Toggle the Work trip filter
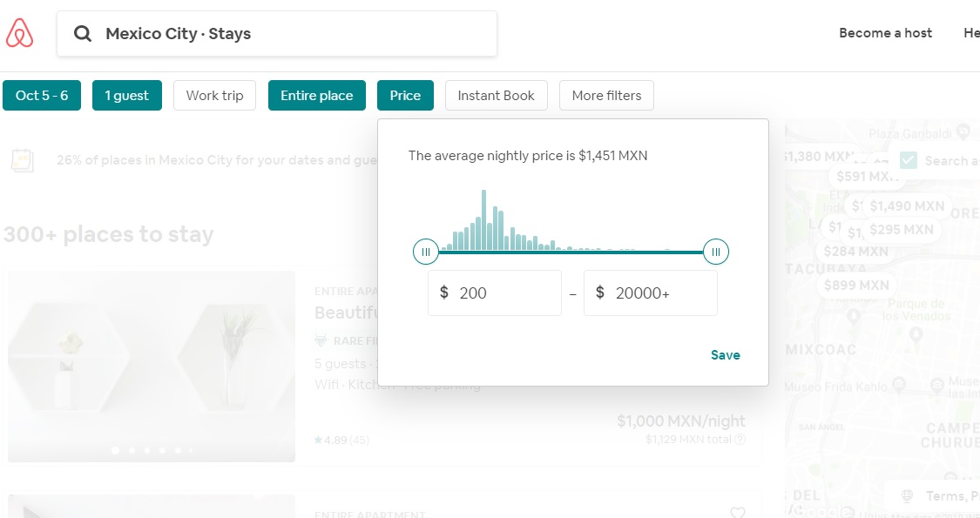The width and height of the screenshot is (980, 518). click(214, 96)
